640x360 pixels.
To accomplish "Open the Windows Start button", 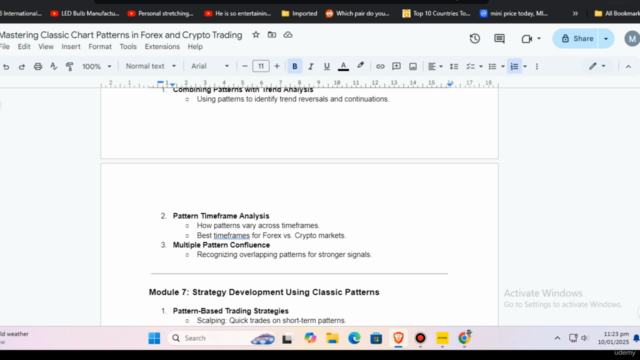I will coord(154,338).
